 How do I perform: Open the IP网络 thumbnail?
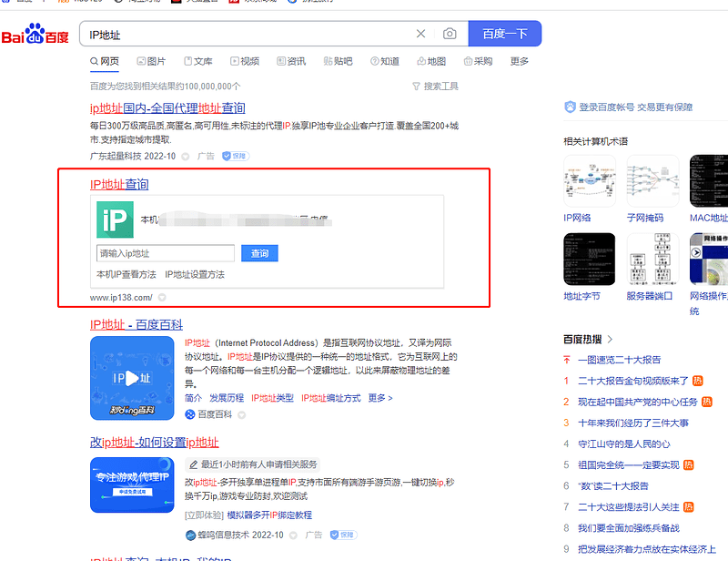[x=590, y=181]
